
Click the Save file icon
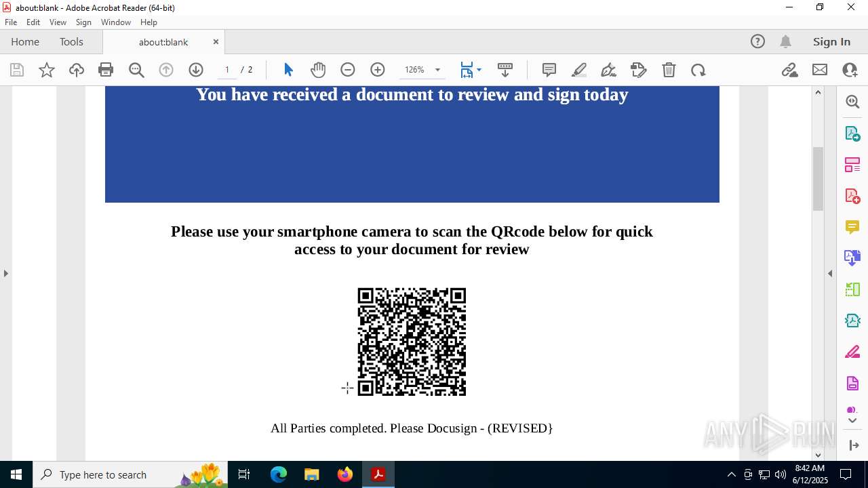click(x=17, y=70)
